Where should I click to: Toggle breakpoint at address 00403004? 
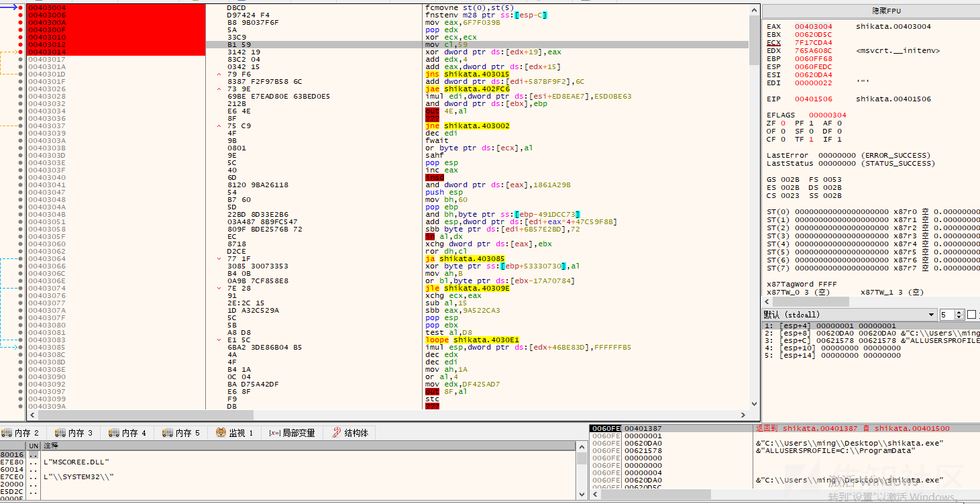point(20,7)
